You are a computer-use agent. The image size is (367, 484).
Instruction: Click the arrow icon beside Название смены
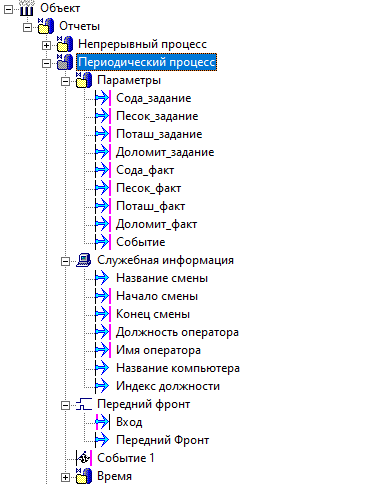coord(102,278)
